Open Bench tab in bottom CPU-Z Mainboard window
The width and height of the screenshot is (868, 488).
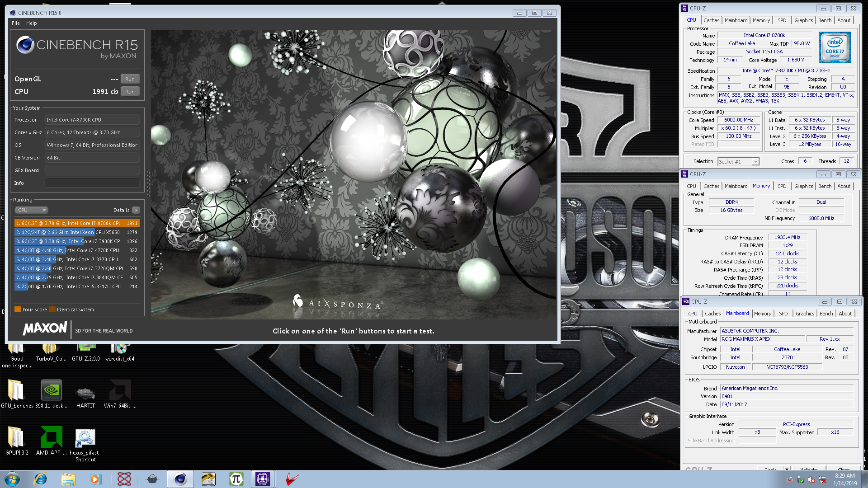pyautogui.click(x=826, y=314)
